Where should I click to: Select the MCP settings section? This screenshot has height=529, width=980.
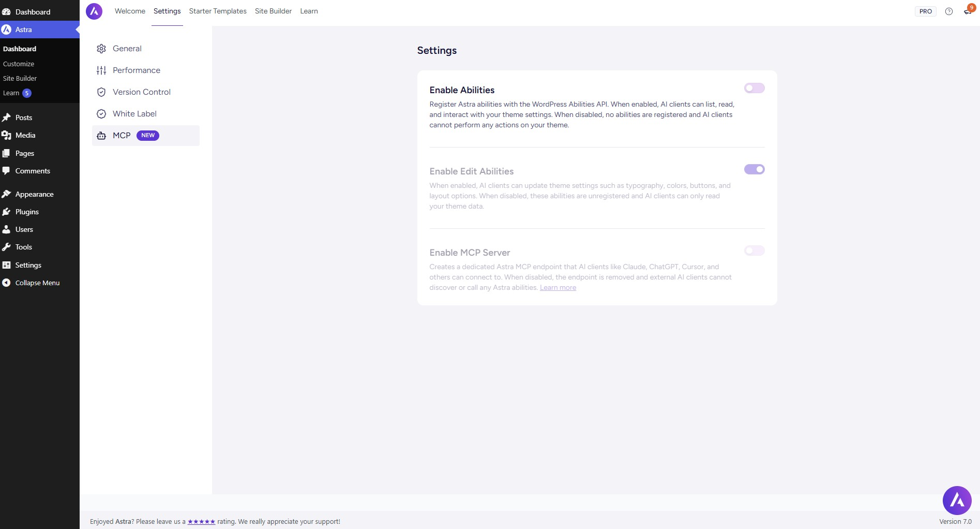pos(146,136)
